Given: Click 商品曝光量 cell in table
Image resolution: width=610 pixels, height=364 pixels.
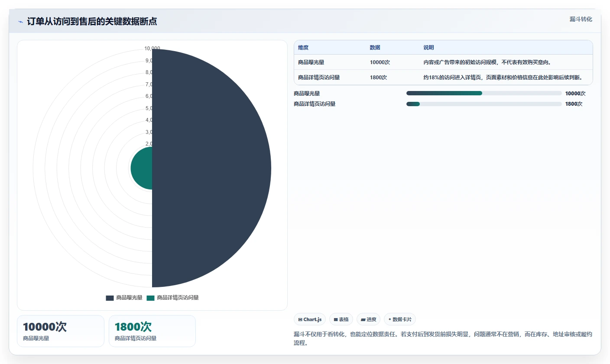Looking at the screenshot, I should [311, 62].
